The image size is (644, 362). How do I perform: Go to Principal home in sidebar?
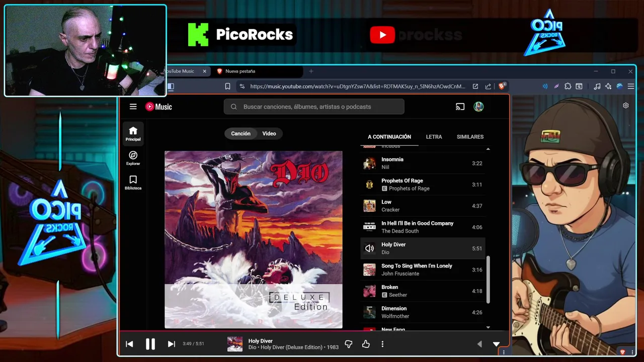point(133,134)
